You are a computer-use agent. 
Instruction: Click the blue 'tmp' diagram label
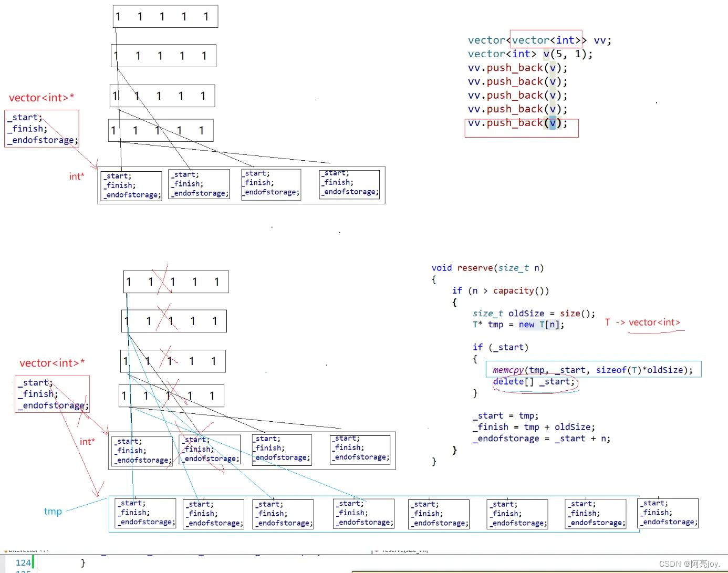(53, 512)
